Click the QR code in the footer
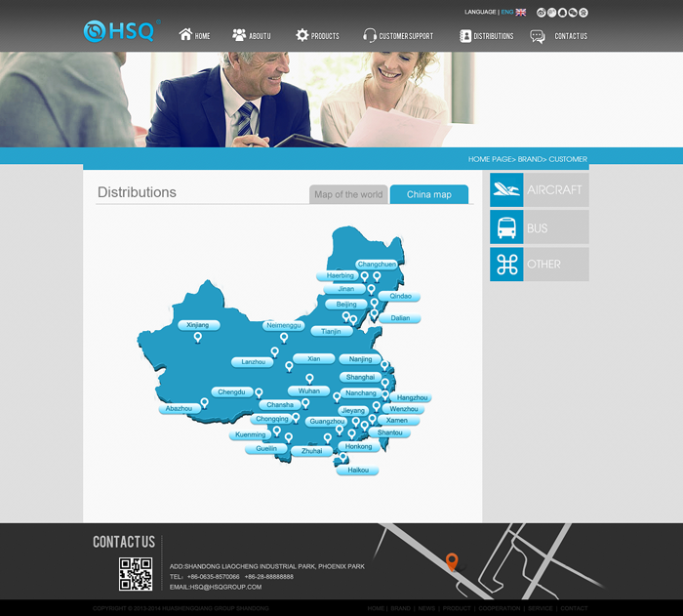The width and height of the screenshot is (683, 616). coord(136,574)
